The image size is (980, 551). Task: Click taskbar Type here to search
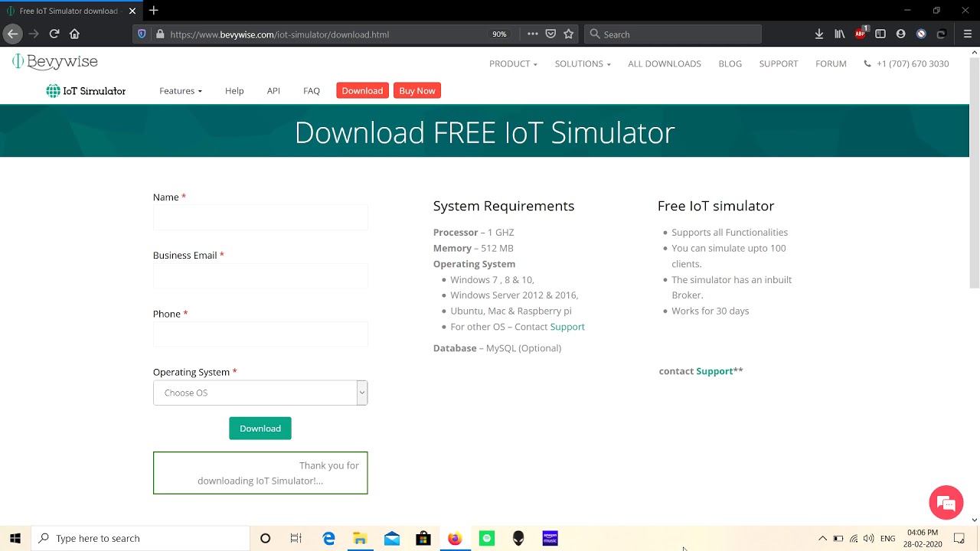point(140,539)
